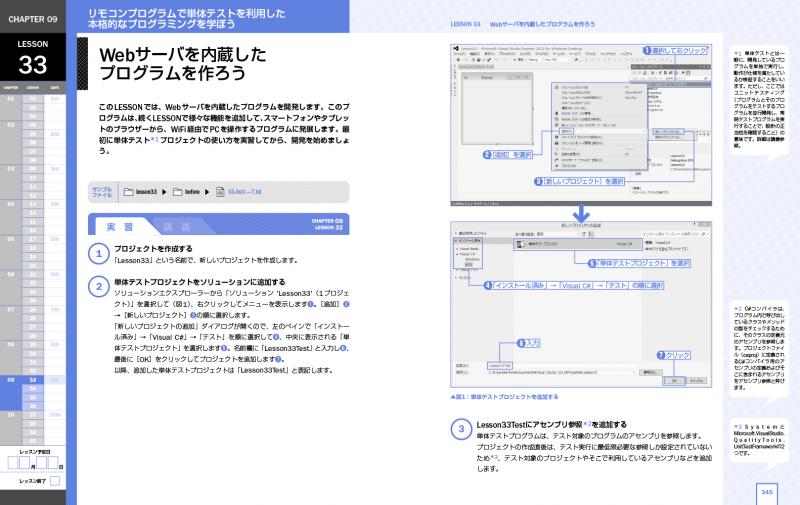Click the dialog help question mark icon
800x505 pixels.
pyautogui.click(x=694, y=225)
